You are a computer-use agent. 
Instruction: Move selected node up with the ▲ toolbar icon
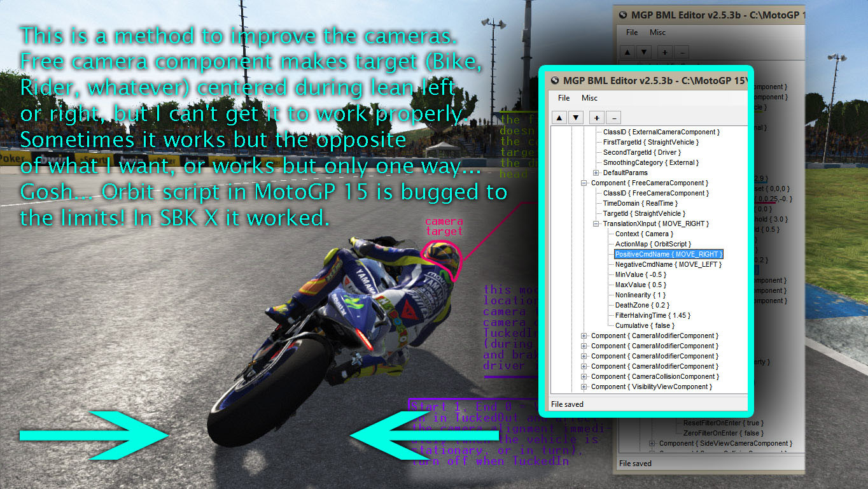[x=559, y=117]
